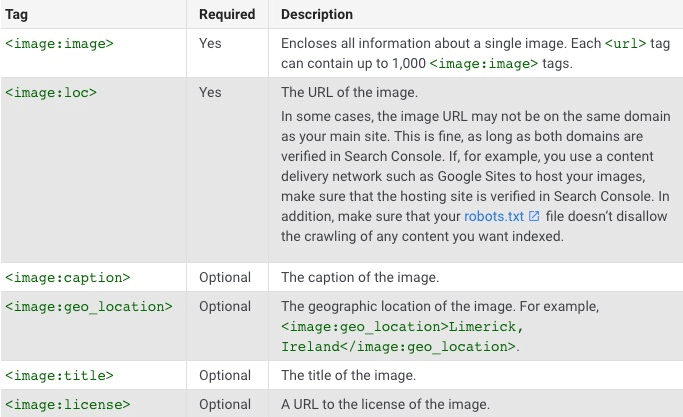This screenshot has height=417, width=683.
Task: Click Optional in the image:geo_location row
Action: (x=225, y=306)
